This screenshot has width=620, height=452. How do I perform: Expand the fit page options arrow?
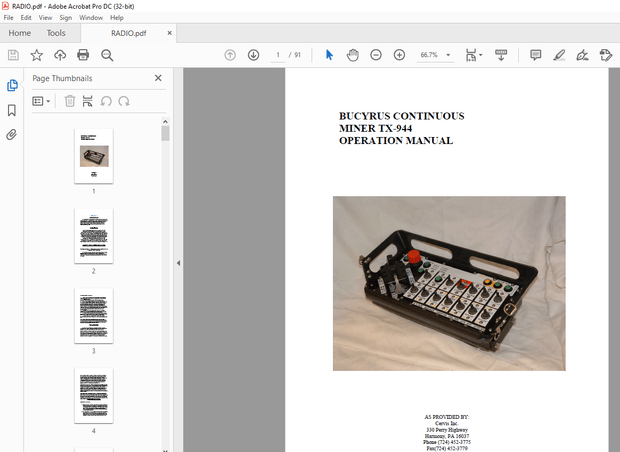(x=481, y=55)
